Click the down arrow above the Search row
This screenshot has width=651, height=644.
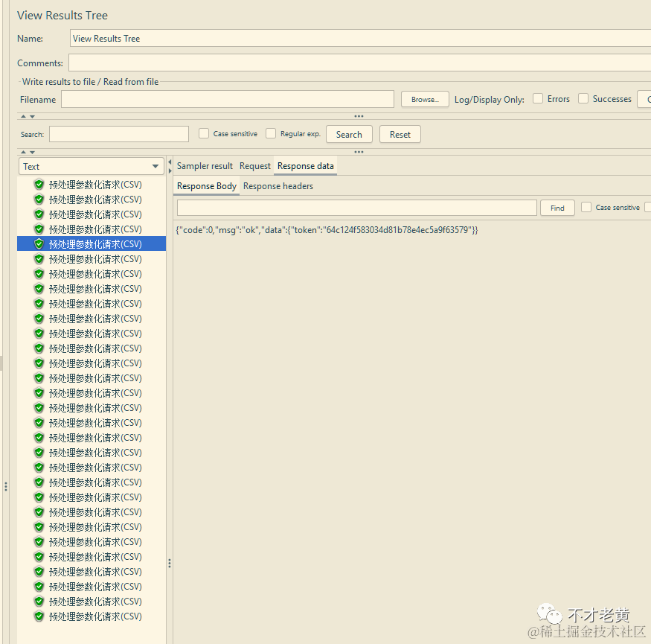click(32, 117)
